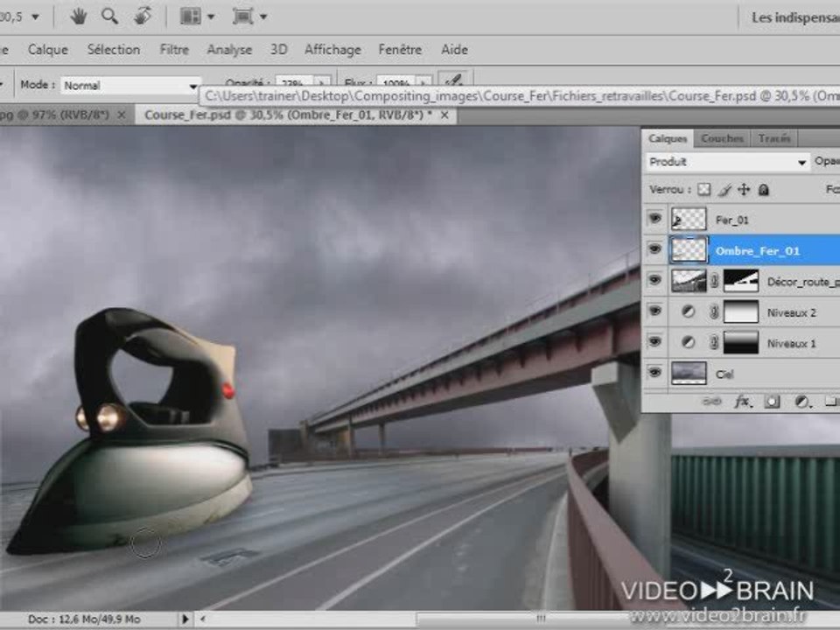Select the Zoom magnifier tool icon
This screenshot has height=630, width=840.
[x=110, y=16]
